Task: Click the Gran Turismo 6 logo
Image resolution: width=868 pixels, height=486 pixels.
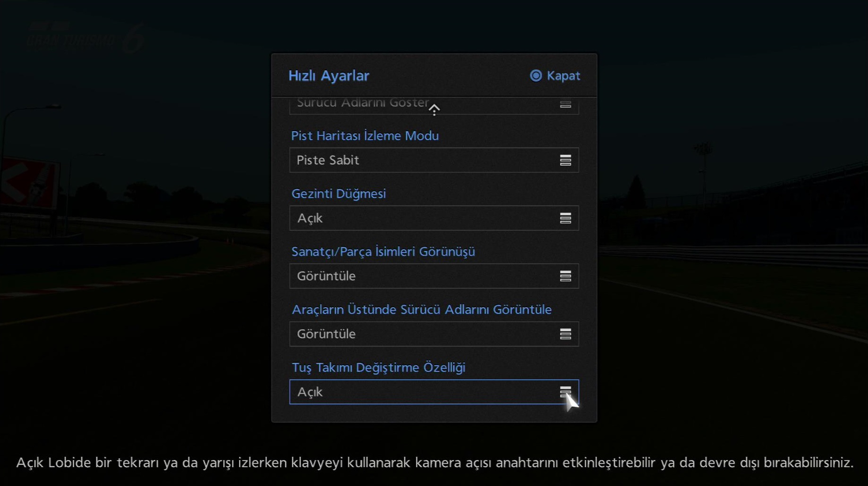Action: (x=85, y=37)
